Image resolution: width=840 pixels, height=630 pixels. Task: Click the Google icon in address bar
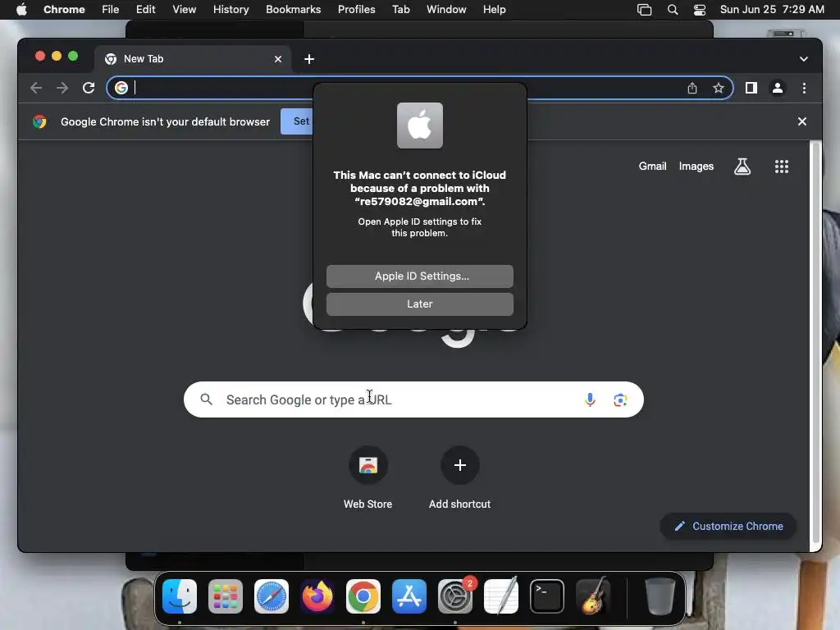tap(121, 88)
